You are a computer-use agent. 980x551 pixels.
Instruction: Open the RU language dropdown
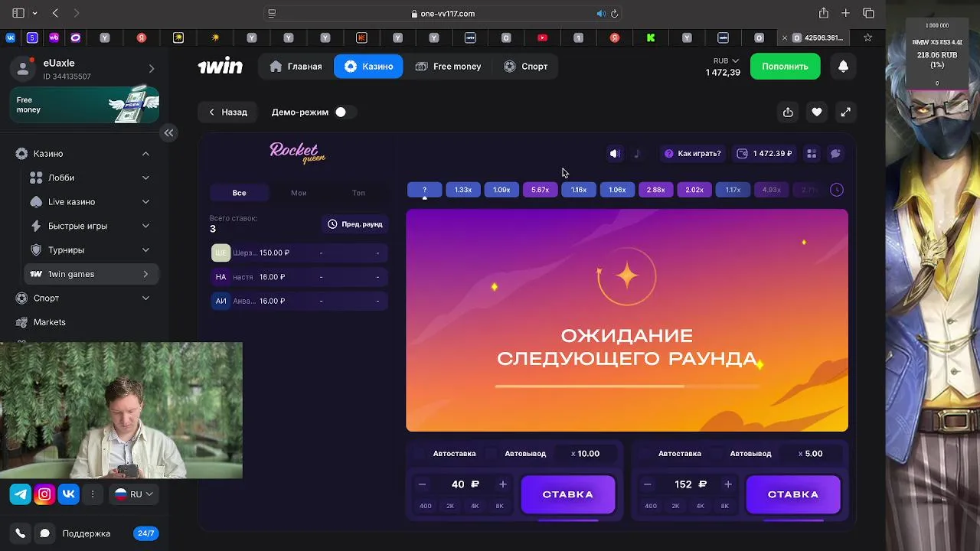134,494
